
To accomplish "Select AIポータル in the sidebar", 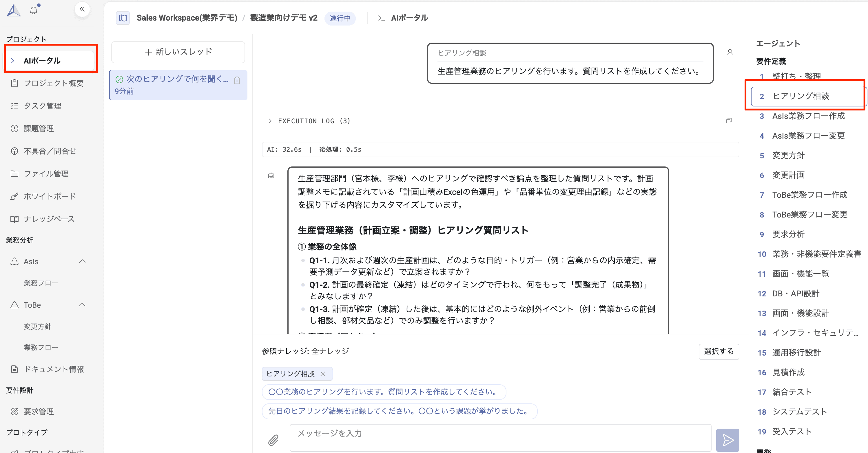I will click(x=50, y=61).
